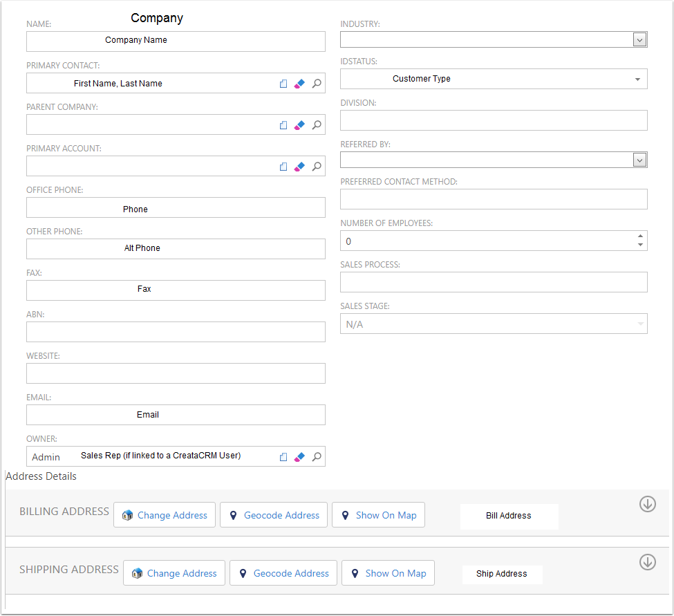Erase the Primary Account field value
Image resolution: width=674 pixels, height=616 pixels.
[299, 167]
